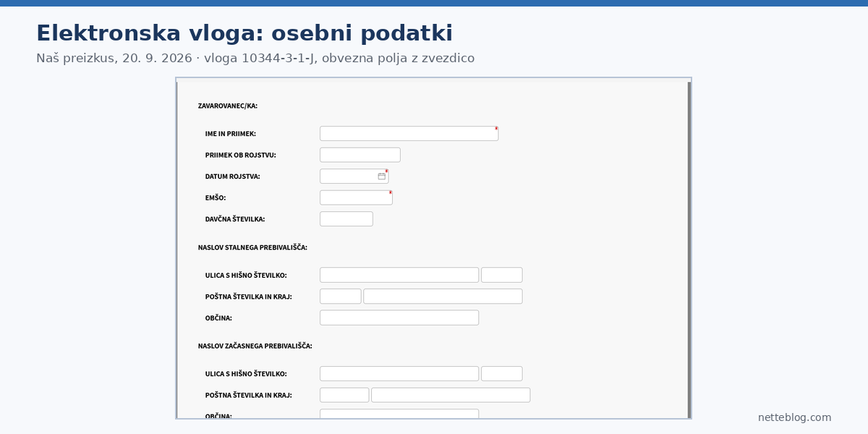Click the city (kraj) field under stalnega prebivališča
Screen dimensions: 868x434
click(x=443, y=297)
